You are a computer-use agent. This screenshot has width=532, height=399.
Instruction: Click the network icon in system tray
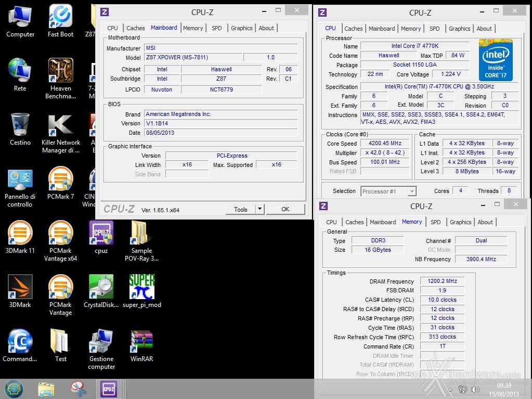462,390
